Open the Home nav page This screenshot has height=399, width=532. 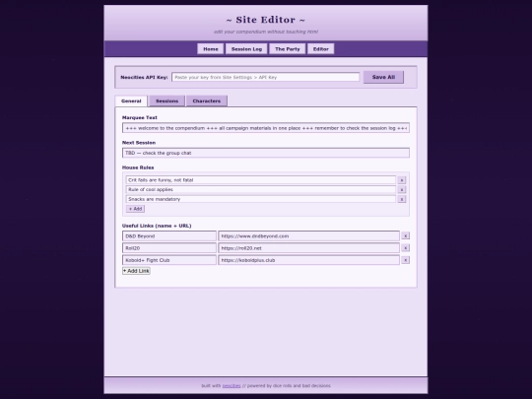click(x=211, y=49)
